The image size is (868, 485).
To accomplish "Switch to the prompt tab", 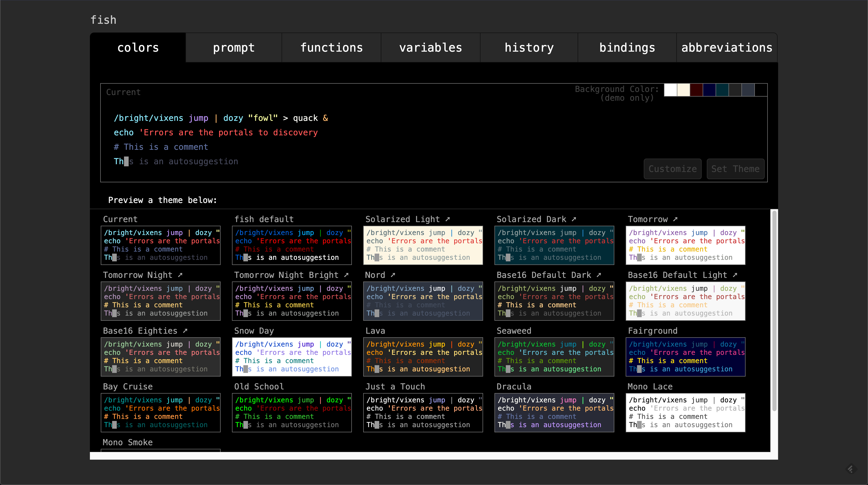I will [x=234, y=48].
